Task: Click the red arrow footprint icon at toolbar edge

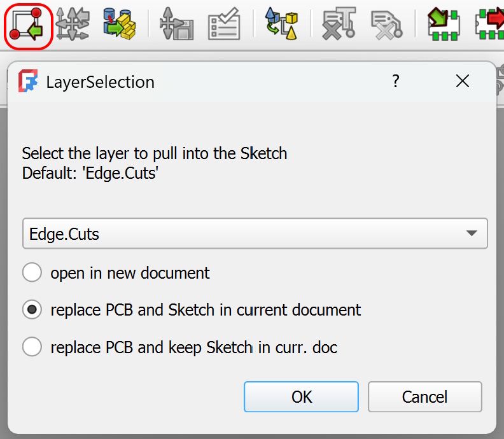Action: pyautogui.click(x=489, y=25)
